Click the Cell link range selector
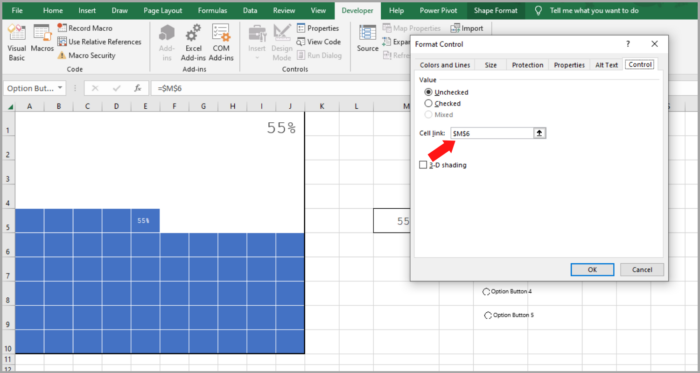This screenshot has width=700, height=373. (x=540, y=133)
